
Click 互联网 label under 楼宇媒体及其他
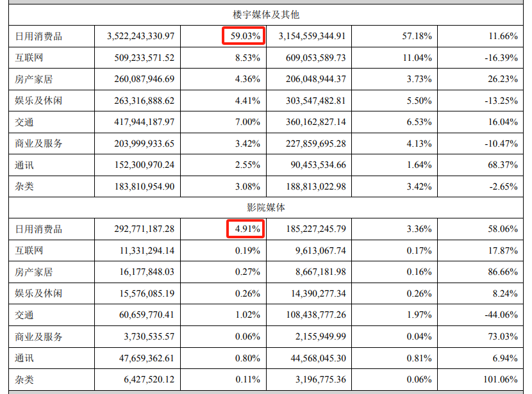(x=29, y=58)
